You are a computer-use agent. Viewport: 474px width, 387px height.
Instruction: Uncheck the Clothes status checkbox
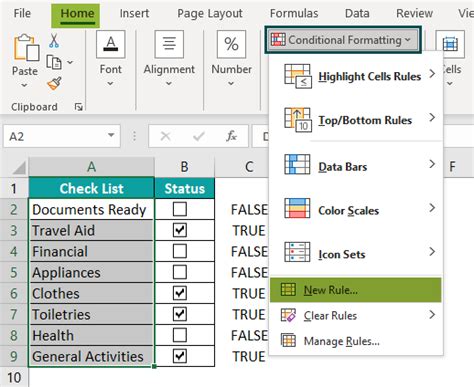tap(180, 293)
